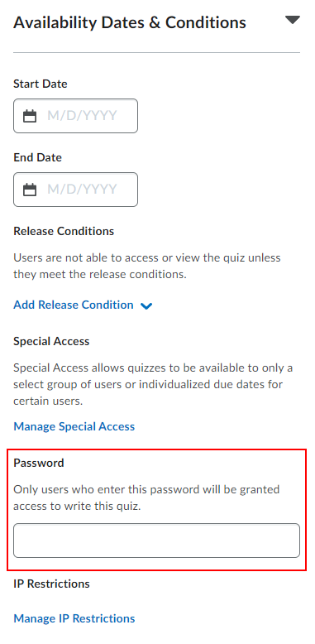The height and width of the screenshot is (644, 315).
Task: Toggle the Availability Dates & Conditions heading
Action: pyautogui.click(x=130, y=22)
